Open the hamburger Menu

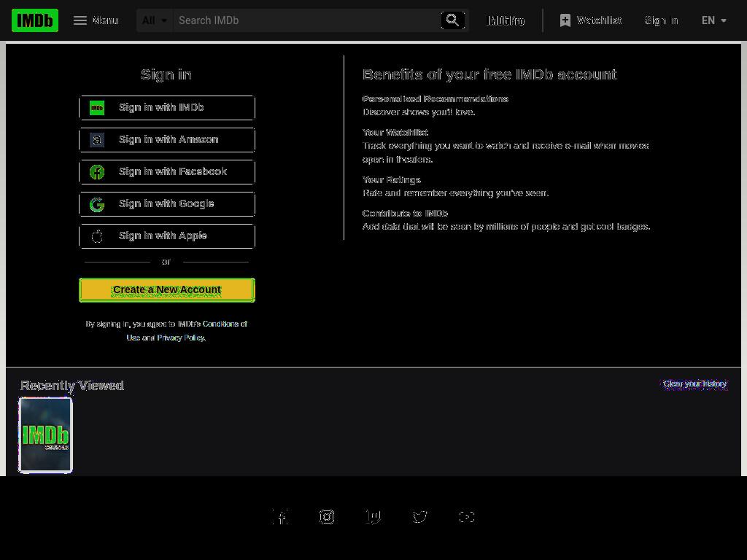(96, 20)
